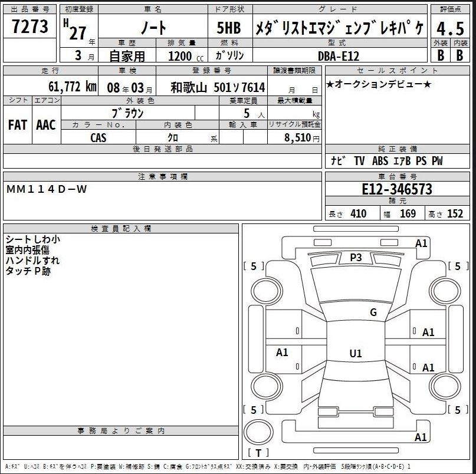The width and height of the screenshot is (476, 474).
Task: Select model code DBA-E12
Action: point(339,56)
